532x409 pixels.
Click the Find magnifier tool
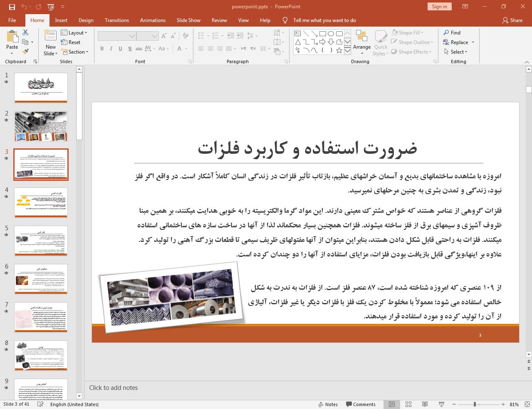click(452, 33)
